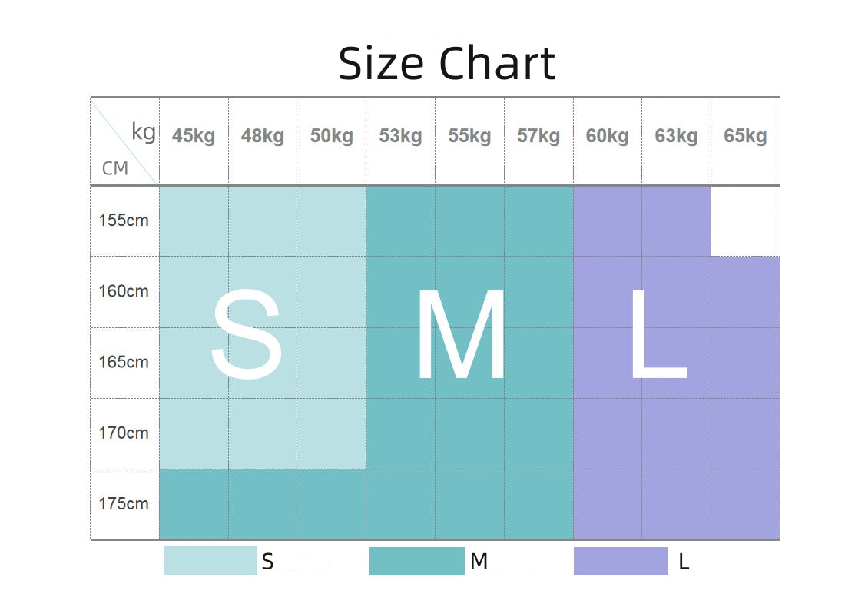Select the 53kg column header

(x=400, y=137)
